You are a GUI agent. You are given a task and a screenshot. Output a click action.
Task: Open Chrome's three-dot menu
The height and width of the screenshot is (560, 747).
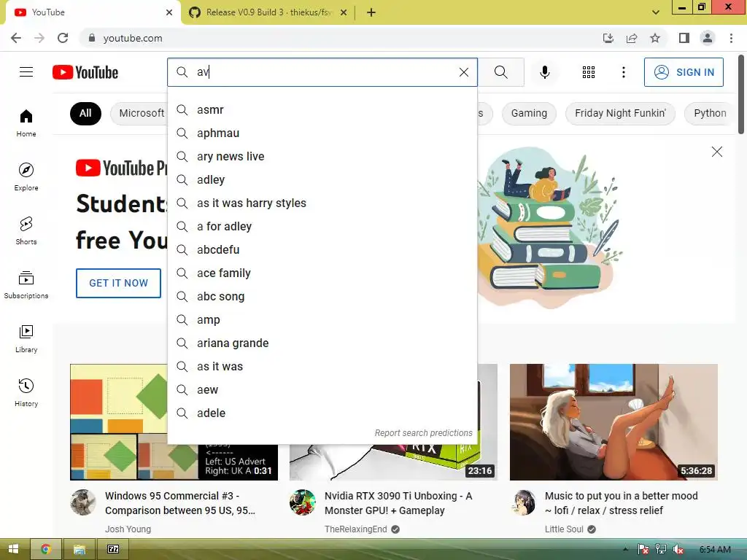(x=731, y=38)
